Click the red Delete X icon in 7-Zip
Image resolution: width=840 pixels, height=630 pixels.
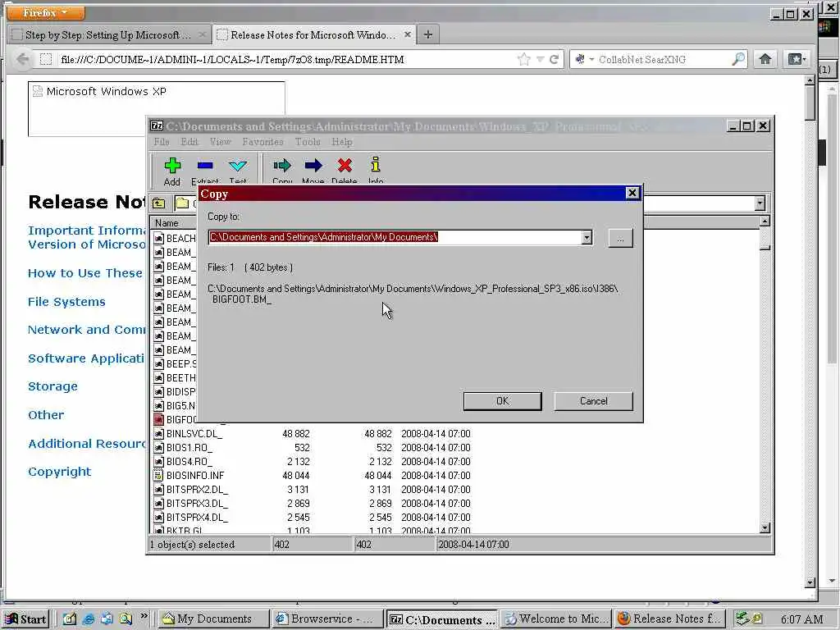tap(345, 166)
